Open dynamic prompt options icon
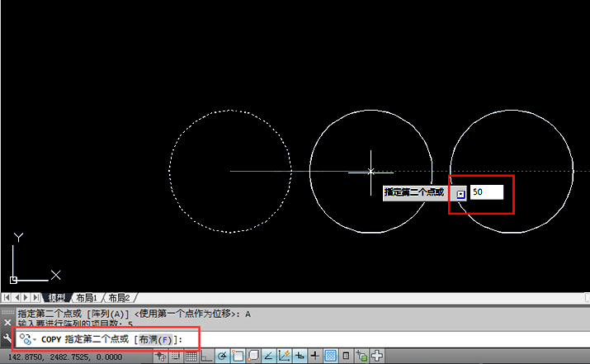The height and width of the screenshot is (364, 590). pyautogui.click(x=461, y=194)
